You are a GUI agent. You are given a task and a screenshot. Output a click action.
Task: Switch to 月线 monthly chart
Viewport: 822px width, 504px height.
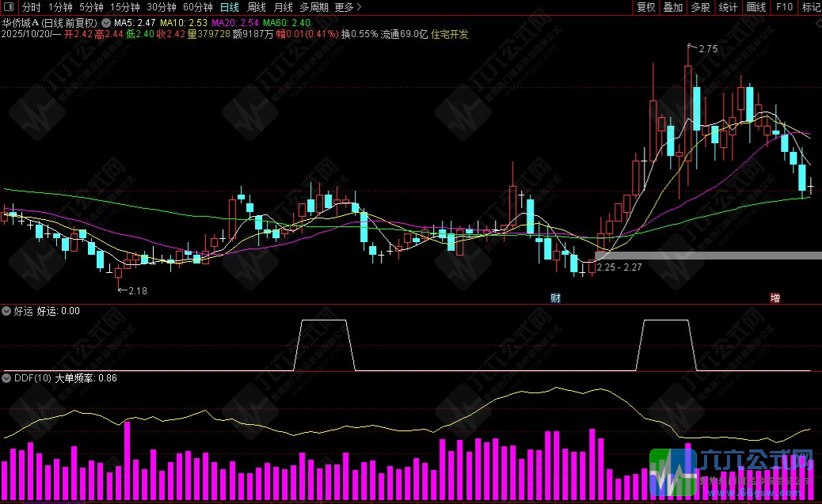(284, 7)
